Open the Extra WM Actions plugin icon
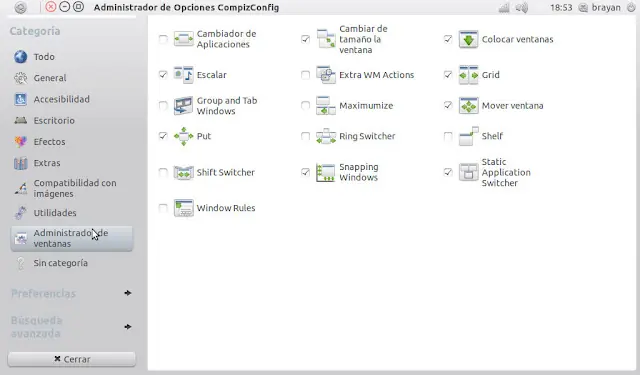Screen dimensions: 640x375 click(x=326, y=75)
